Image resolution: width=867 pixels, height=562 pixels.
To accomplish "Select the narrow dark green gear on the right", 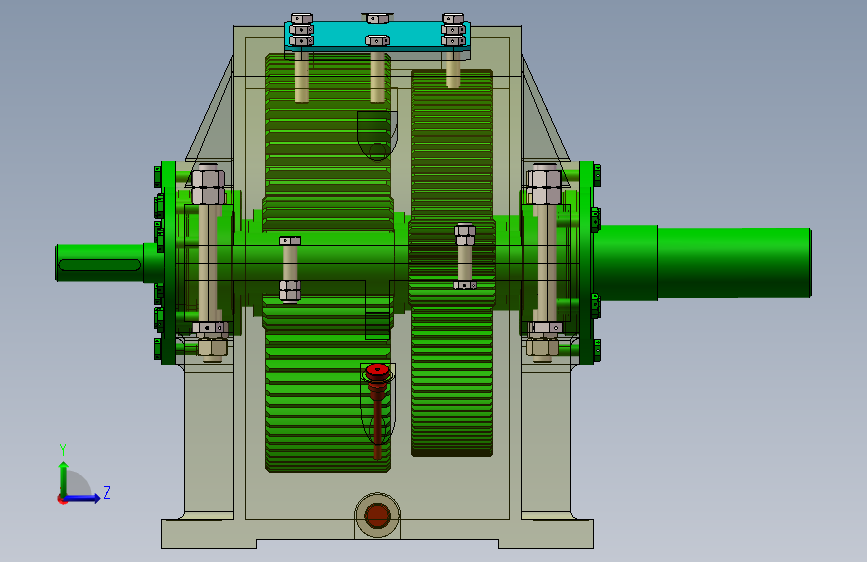I will 452,263.
